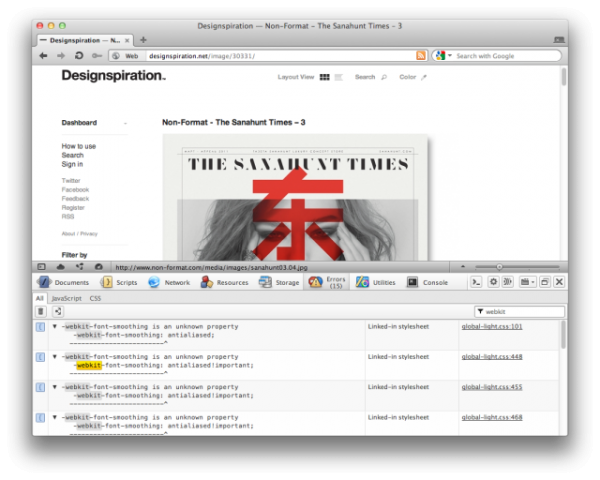Reload the page with the reload icon
This screenshot has height=480, width=600.
(x=79, y=56)
